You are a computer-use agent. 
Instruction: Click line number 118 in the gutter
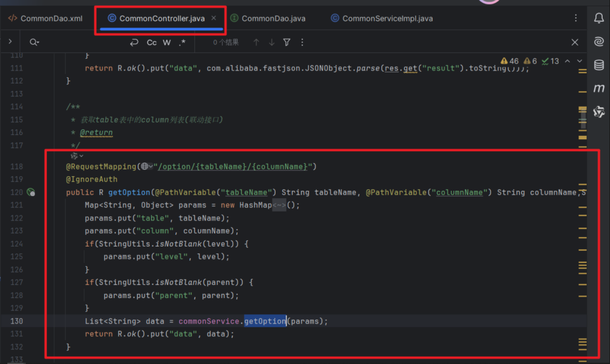point(16,166)
